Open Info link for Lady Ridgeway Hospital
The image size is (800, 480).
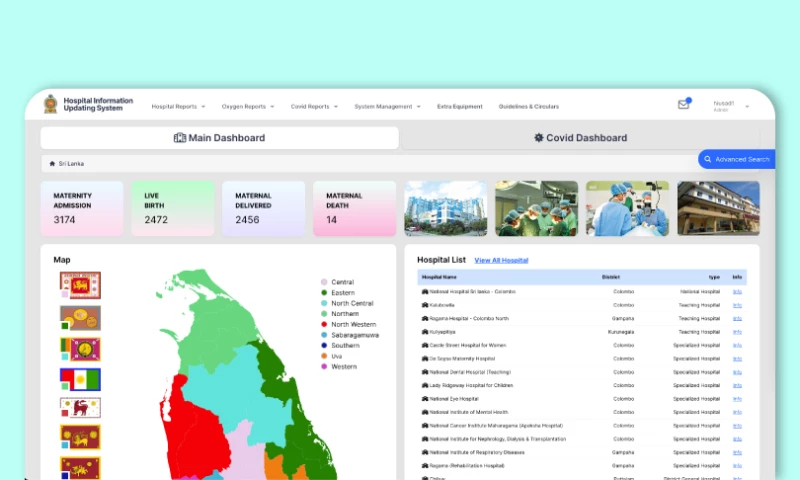(x=737, y=385)
